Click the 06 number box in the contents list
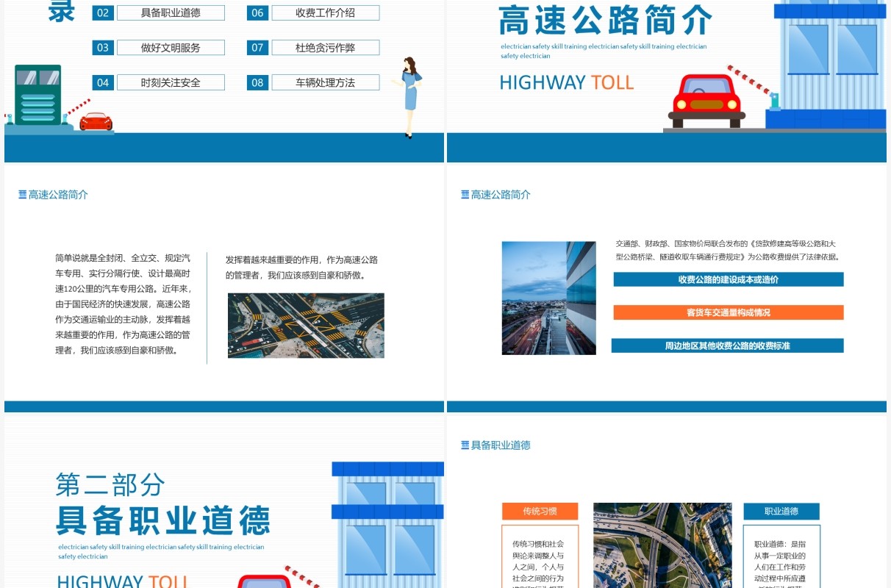This screenshot has height=588, width=891. (x=257, y=12)
